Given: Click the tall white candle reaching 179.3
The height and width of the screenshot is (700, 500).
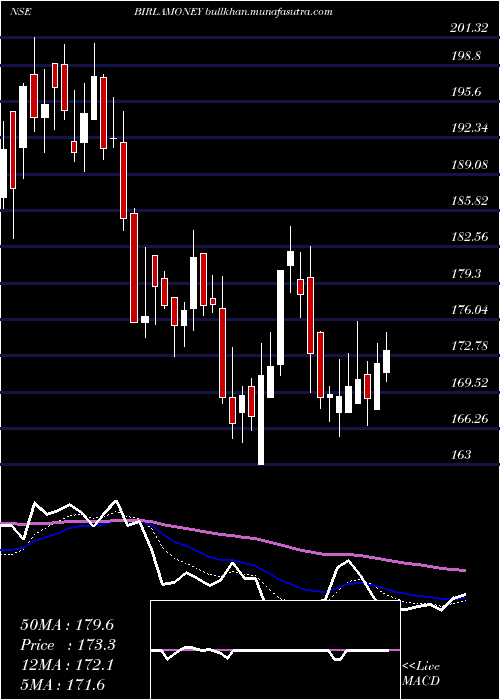Looking at the screenshot, I should (280, 317).
